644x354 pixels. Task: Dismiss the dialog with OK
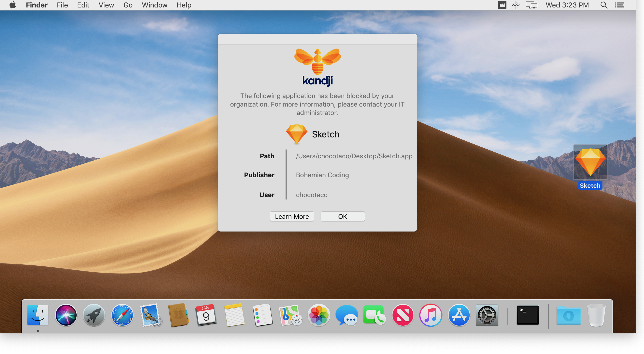pyautogui.click(x=343, y=216)
